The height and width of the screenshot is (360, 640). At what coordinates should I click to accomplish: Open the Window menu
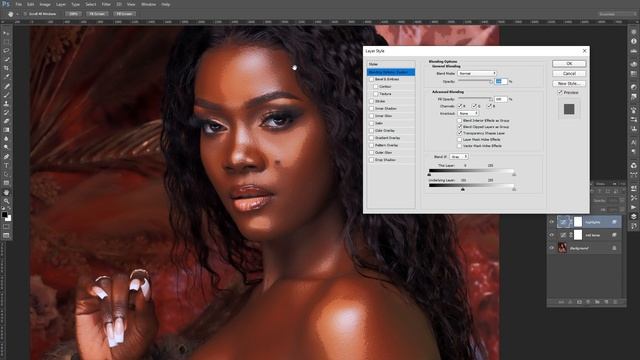pos(148,4)
